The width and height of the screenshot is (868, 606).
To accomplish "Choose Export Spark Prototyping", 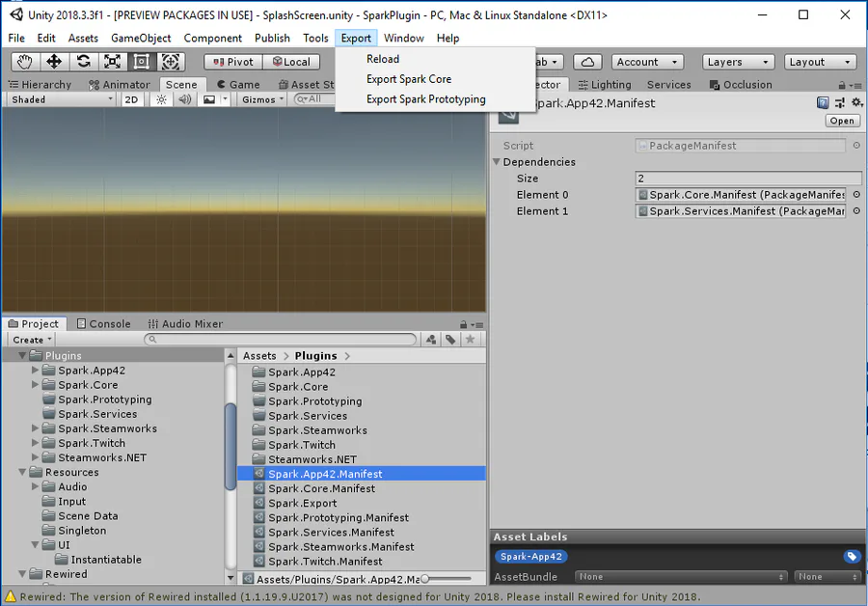I will (425, 99).
